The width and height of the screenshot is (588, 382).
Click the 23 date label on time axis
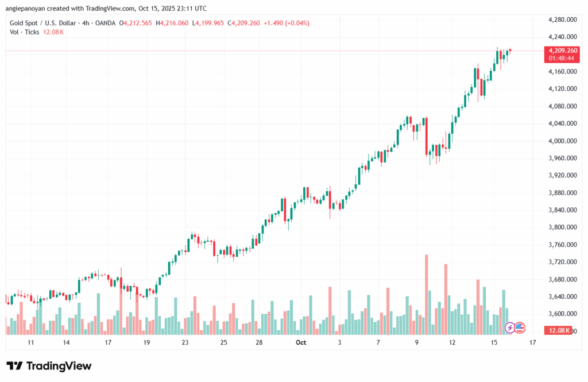(185, 342)
